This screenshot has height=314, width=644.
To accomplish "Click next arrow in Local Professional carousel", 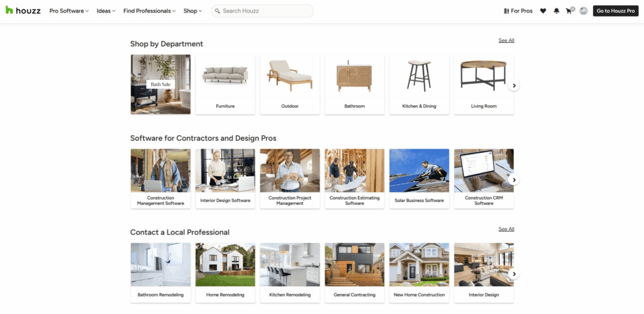I will (x=514, y=274).
